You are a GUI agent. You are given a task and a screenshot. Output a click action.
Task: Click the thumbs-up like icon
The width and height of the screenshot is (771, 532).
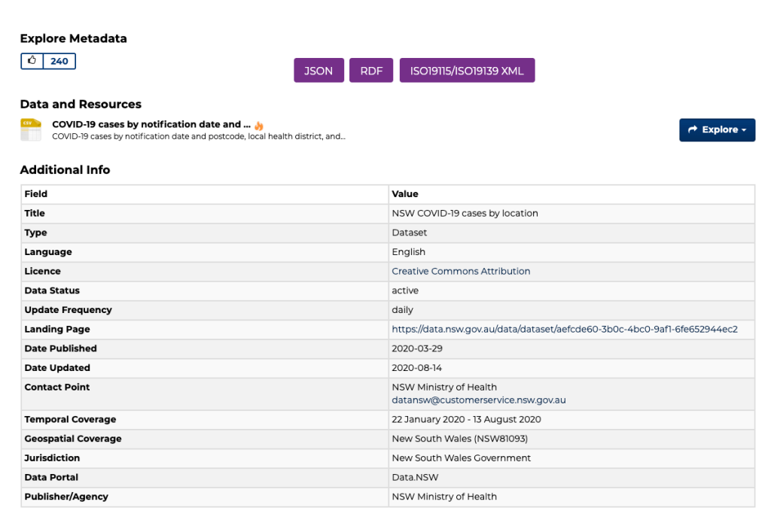click(x=32, y=61)
